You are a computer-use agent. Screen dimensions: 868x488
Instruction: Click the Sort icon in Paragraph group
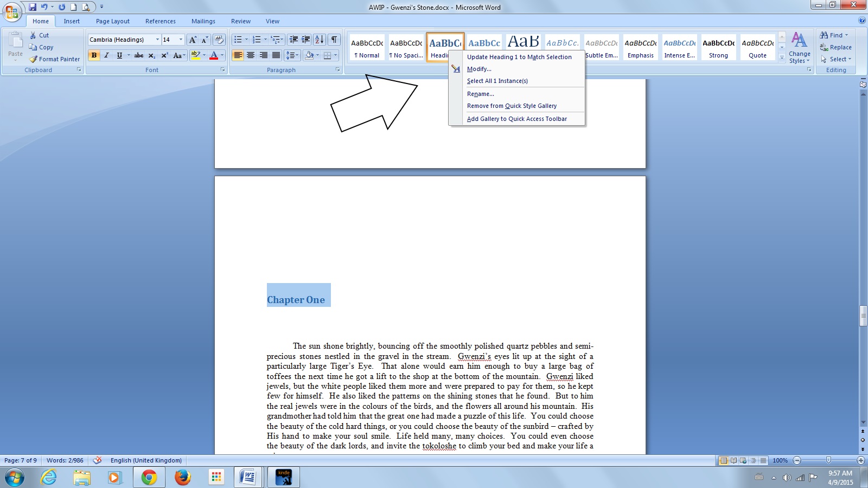pyautogui.click(x=320, y=40)
